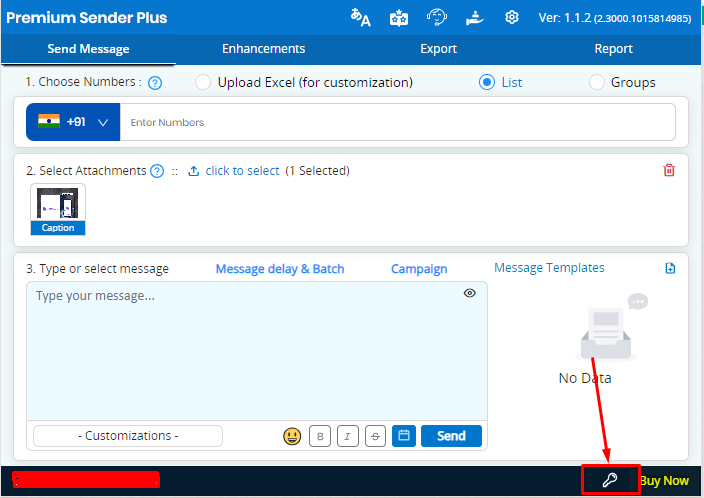
Task: Open the Export tab
Action: [x=438, y=49]
